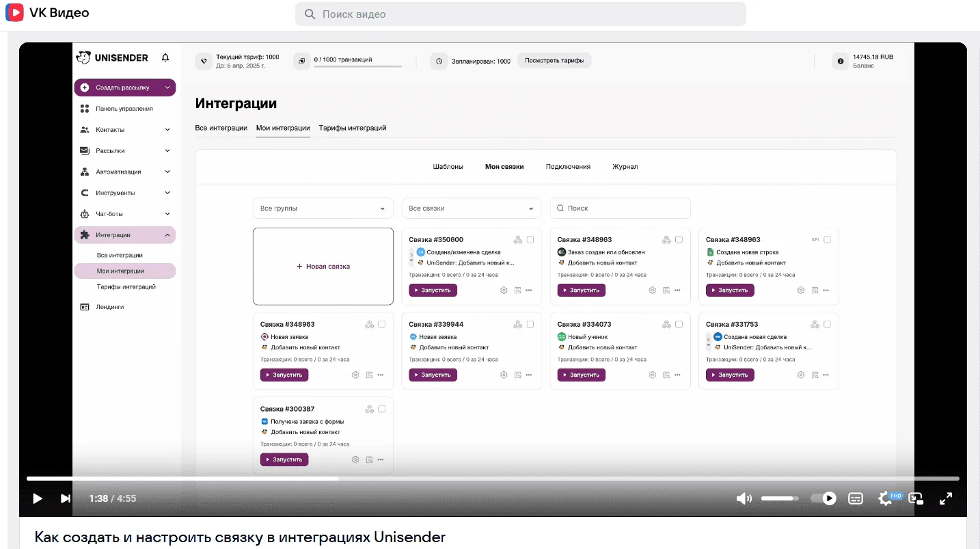Open the 'Все группы' dropdown

[x=323, y=209]
